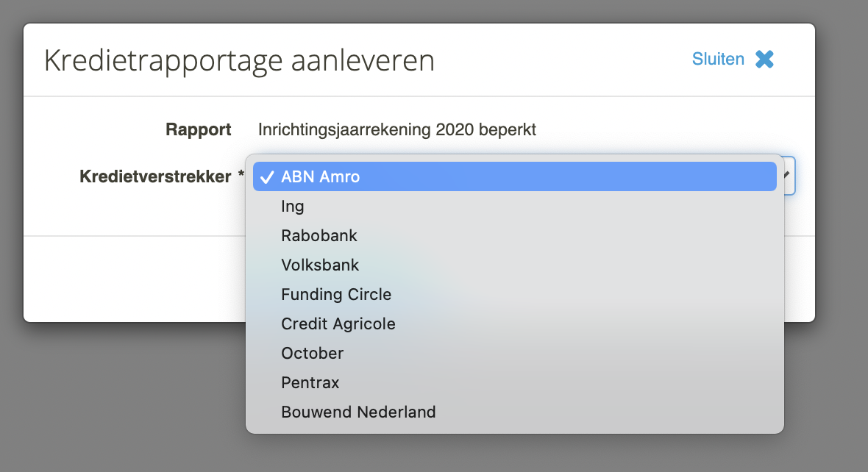Click the Inrichtingsjaarrekening 2020 beperkt text
Image resolution: width=868 pixels, height=472 pixels.
coord(397,129)
